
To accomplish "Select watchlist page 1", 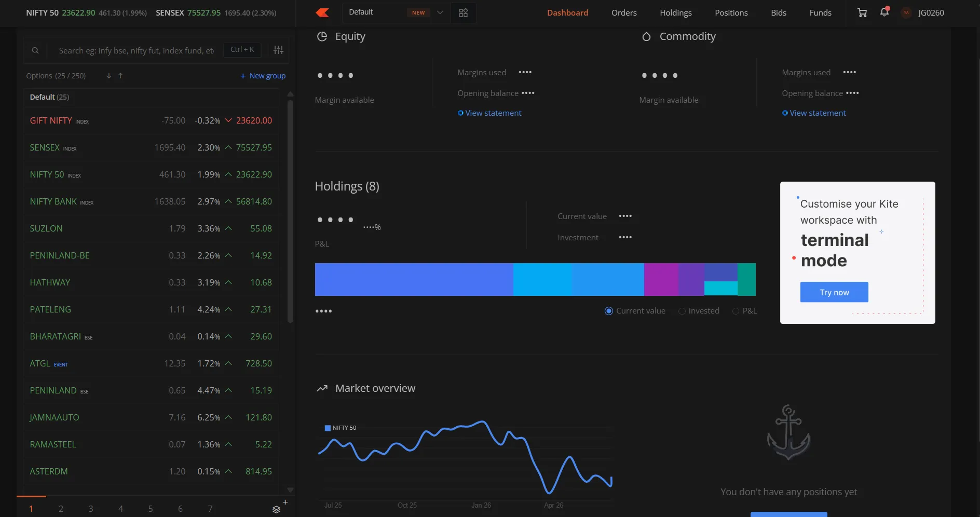I will pos(31,509).
